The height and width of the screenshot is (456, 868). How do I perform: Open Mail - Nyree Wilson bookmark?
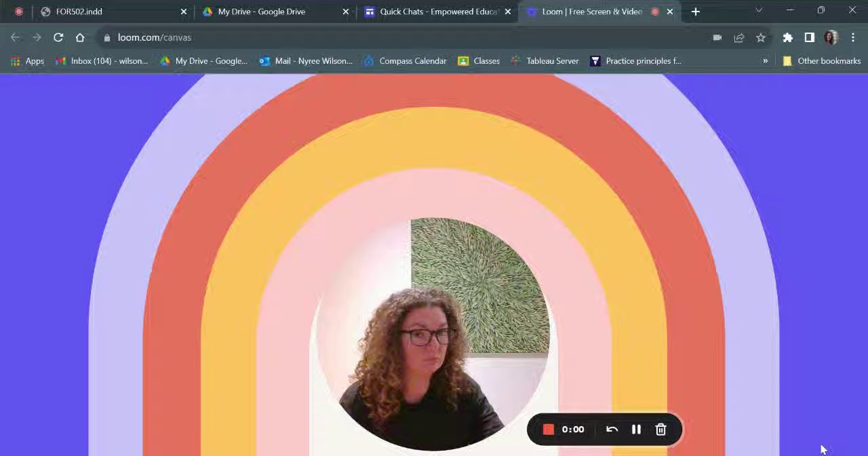pos(306,61)
